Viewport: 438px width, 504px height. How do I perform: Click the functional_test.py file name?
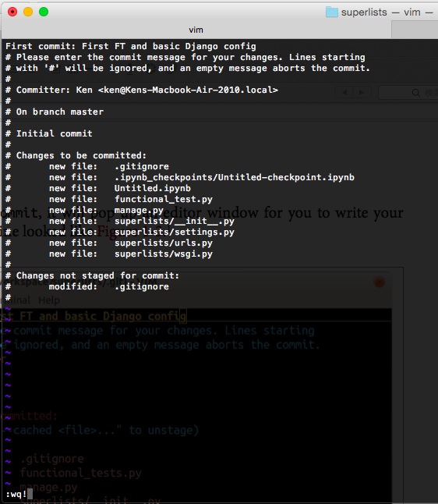pyautogui.click(x=164, y=199)
